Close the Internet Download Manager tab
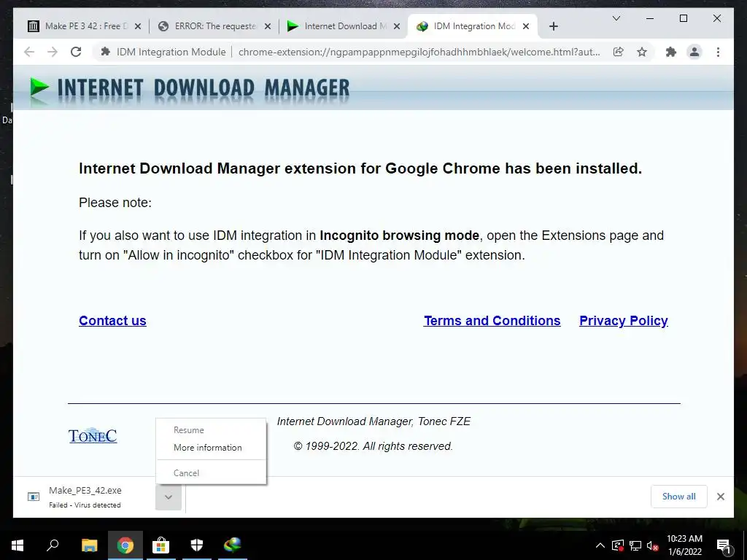747x560 pixels. [x=396, y=27]
